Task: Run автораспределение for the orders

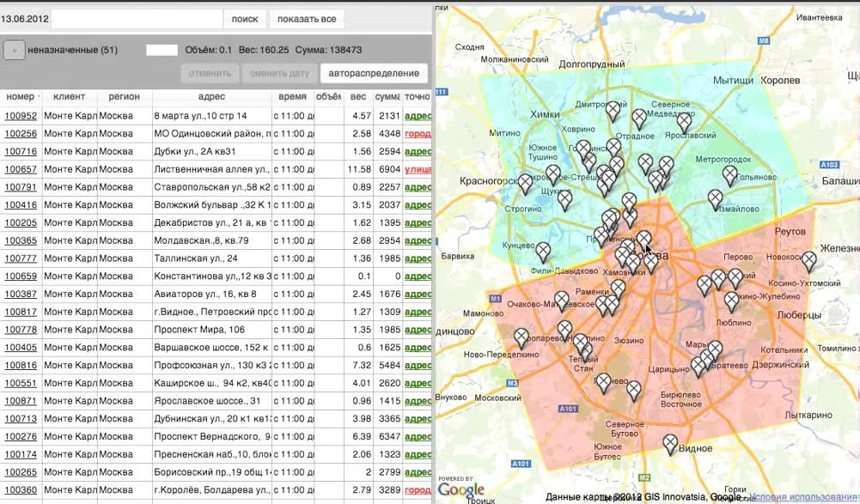Action: coord(373,74)
